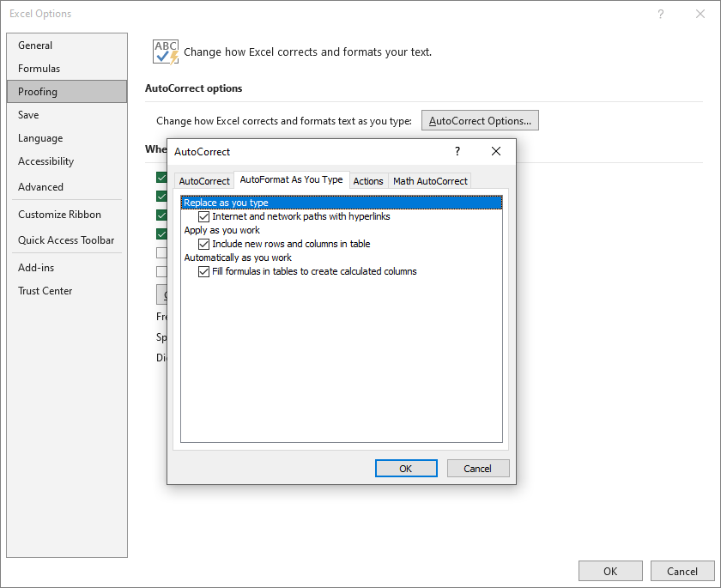This screenshot has width=721, height=588.
Task: Navigate to Quick Access Toolbar options
Action: point(64,240)
